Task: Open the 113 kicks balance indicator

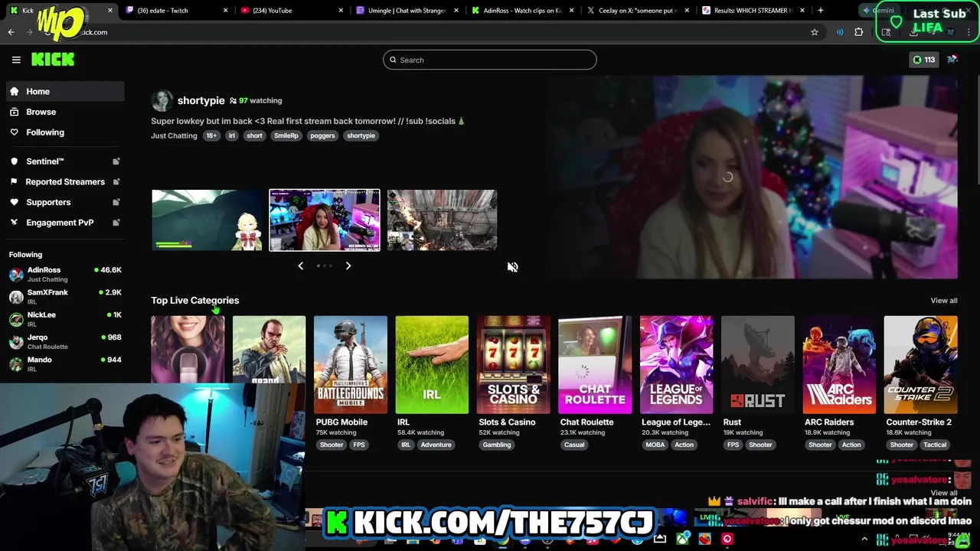Action: [x=923, y=60]
